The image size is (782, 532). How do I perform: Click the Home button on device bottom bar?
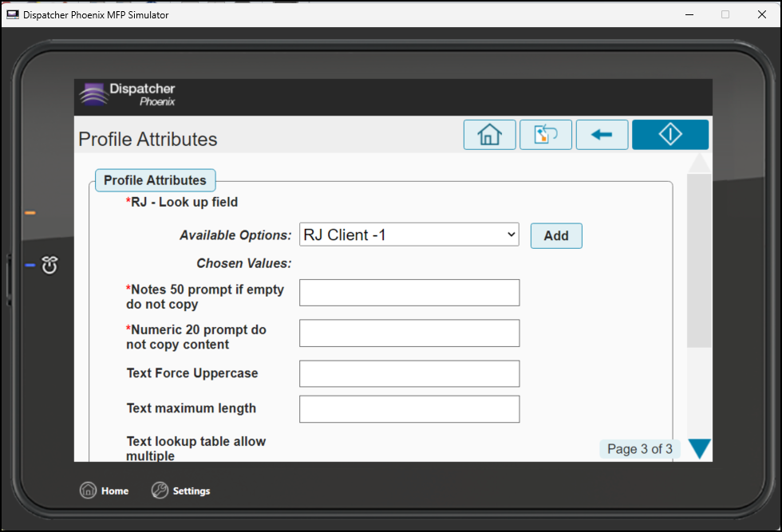pos(105,491)
